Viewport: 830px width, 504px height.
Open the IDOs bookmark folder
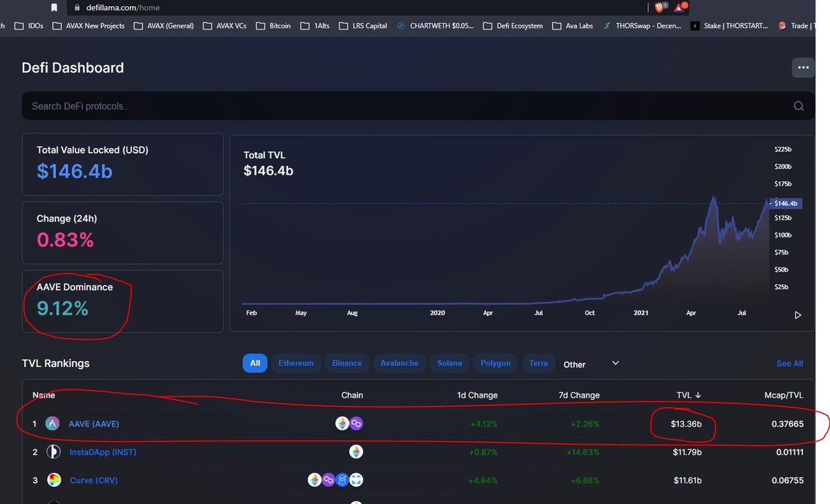(28, 26)
